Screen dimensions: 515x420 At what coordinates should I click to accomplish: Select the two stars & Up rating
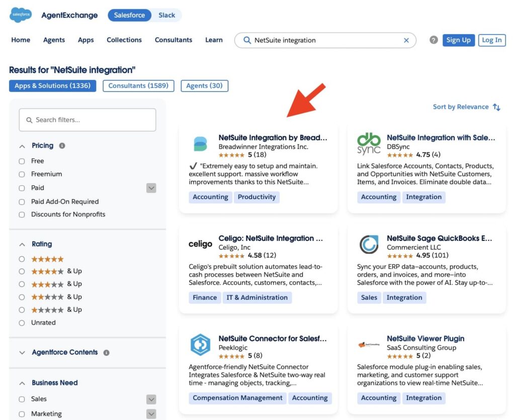[22, 297]
